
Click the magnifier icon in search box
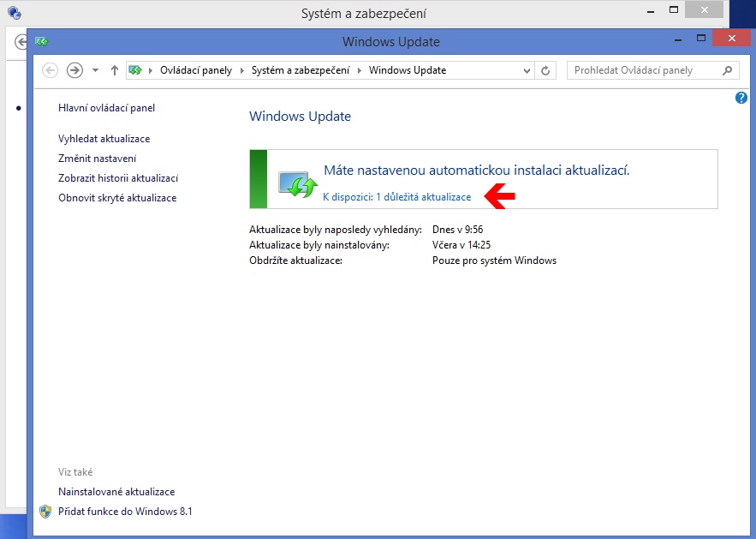coord(727,70)
